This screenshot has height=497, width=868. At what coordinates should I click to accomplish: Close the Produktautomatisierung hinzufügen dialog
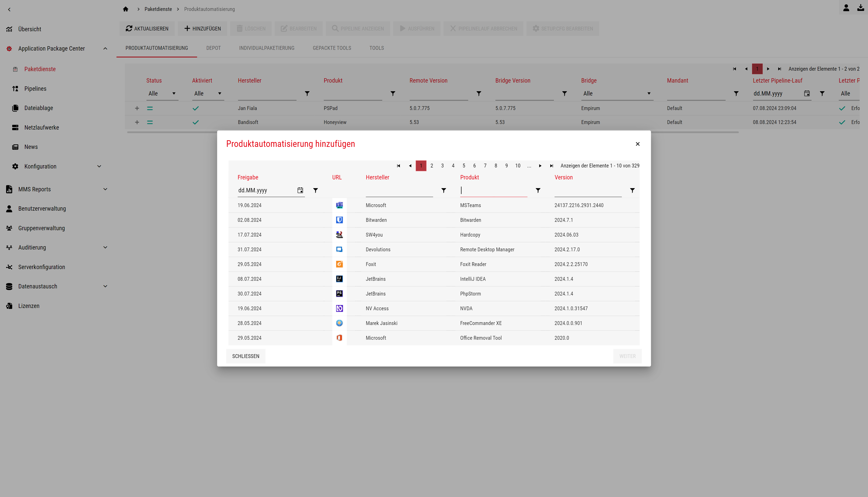pyautogui.click(x=637, y=144)
